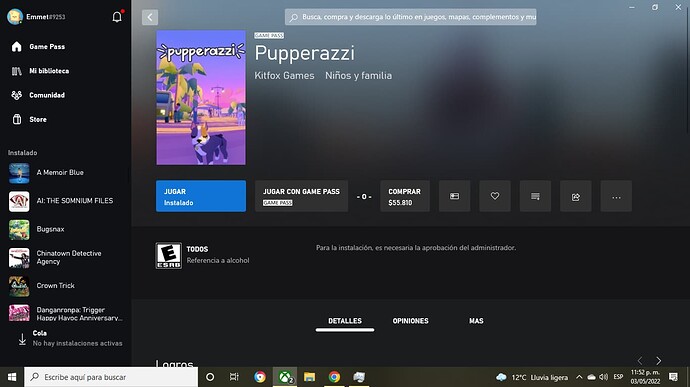Screen dimensions: 690x387
Task: Open the notifications bell
Action: pos(117,17)
